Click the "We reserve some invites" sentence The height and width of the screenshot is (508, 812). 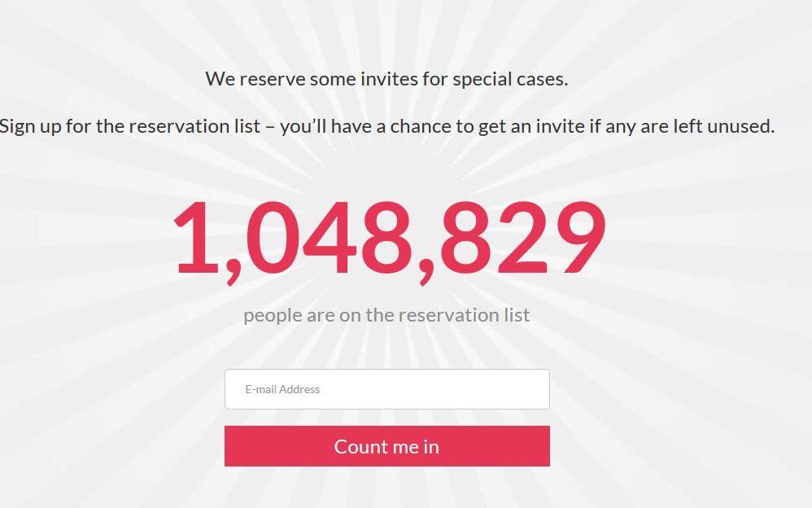coord(386,79)
